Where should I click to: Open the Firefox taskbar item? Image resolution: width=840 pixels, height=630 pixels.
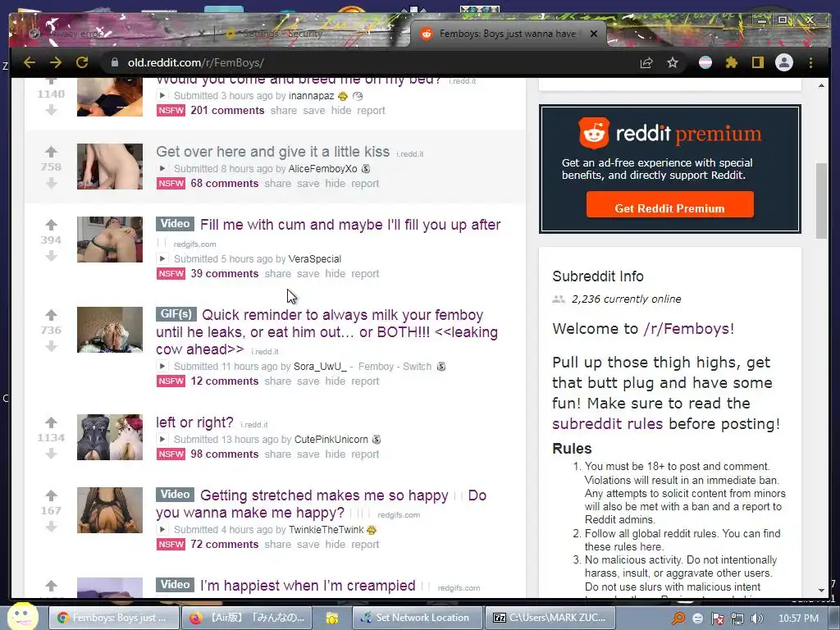[x=248, y=618]
